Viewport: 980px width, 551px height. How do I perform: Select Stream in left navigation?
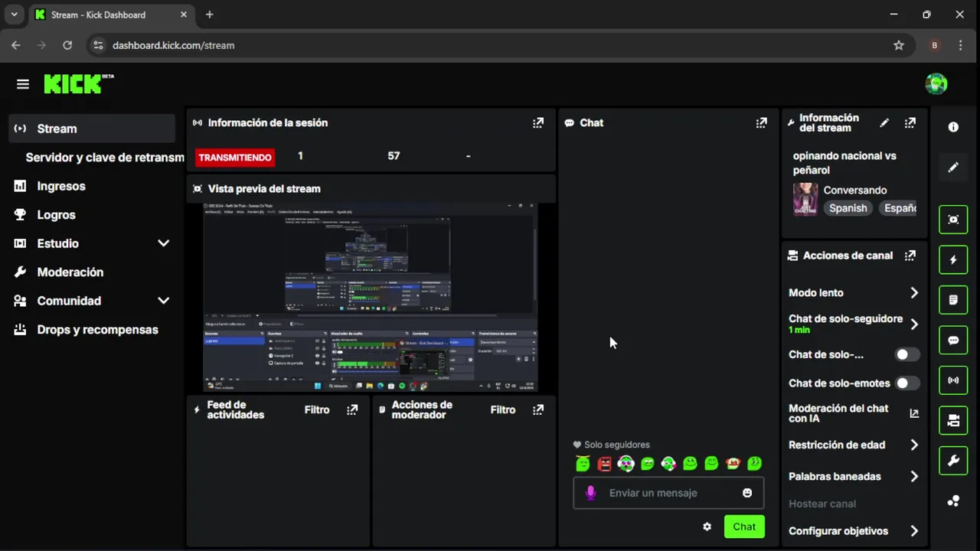tap(92, 129)
